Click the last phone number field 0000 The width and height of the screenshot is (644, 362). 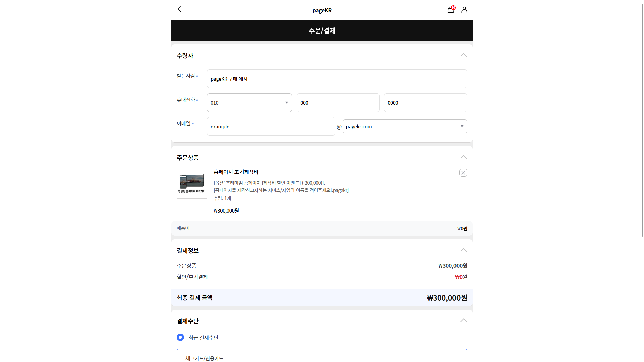point(425,103)
